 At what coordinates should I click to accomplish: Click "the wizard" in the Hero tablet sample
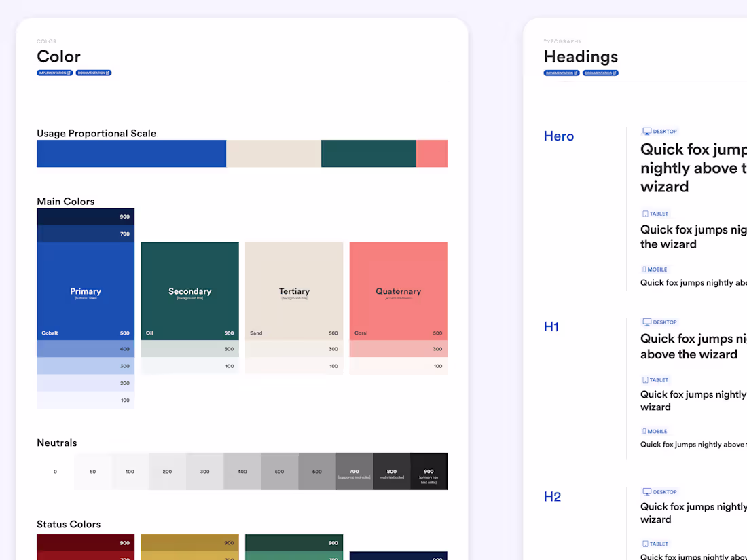click(668, 244)
